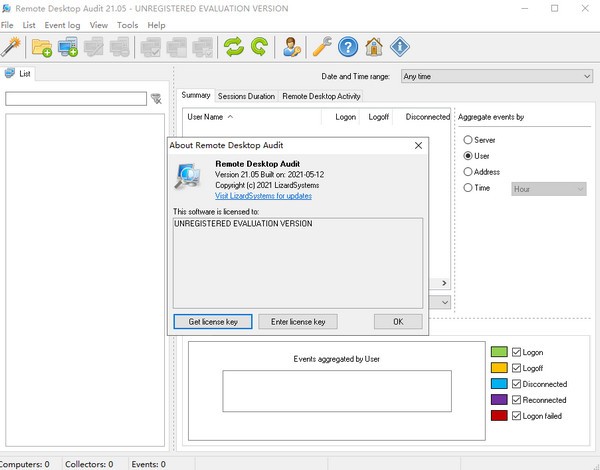Click the green Logon color swatch
Image resolution: width=600 pixels, height=470 pixels.
(x=499, y=352)
